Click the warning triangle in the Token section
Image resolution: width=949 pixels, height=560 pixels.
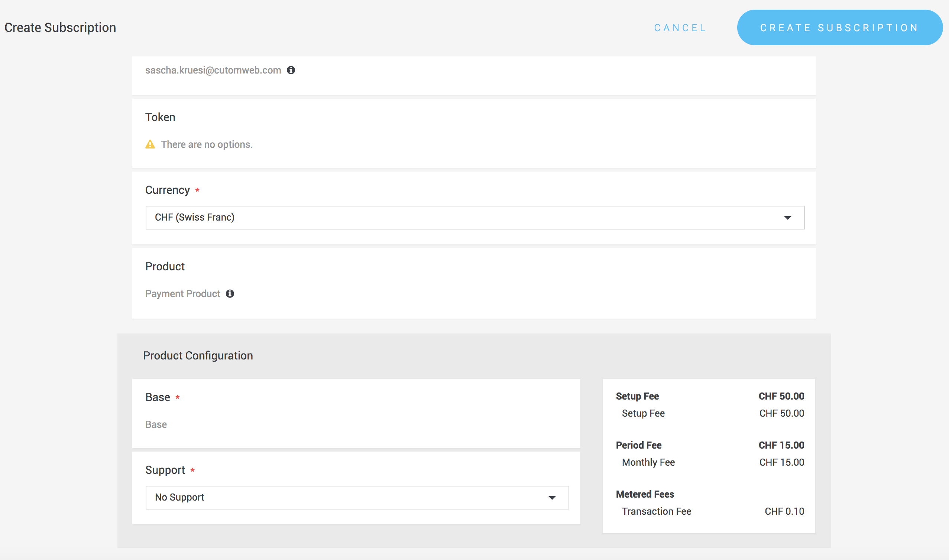click(150, 144)
